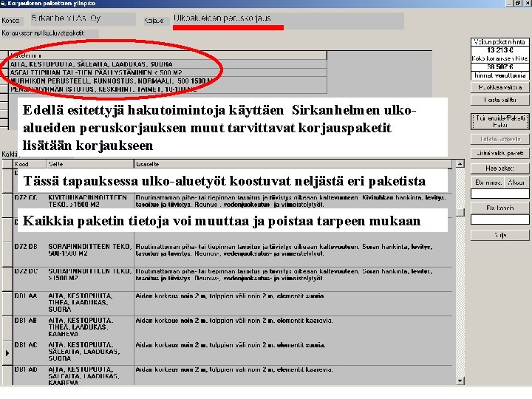Click the Koodi column header
Viewport: 532px width, 399px height.
[x=29, y=164]
